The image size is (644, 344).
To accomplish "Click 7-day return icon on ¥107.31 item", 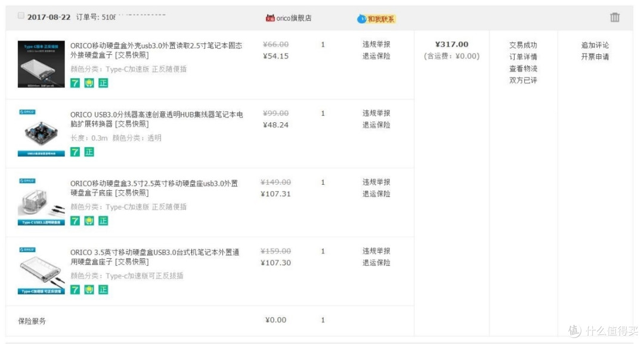I will [x=75, y=221].
